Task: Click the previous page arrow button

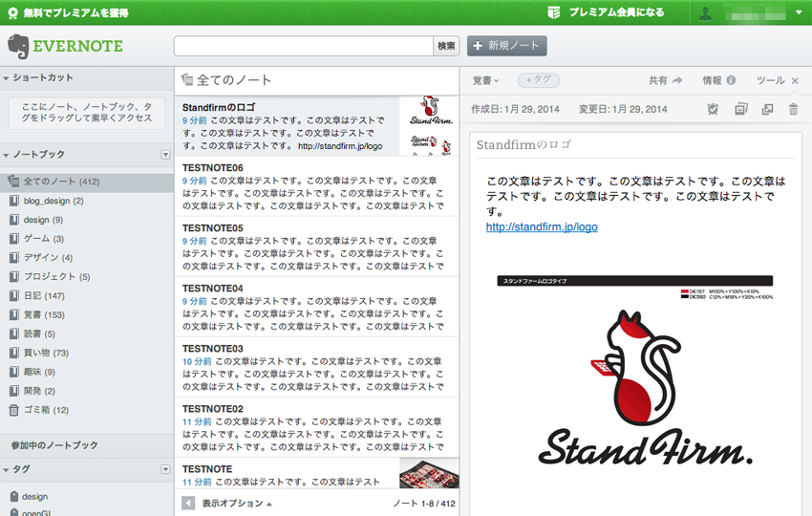Action: click(x=188, y=503)
